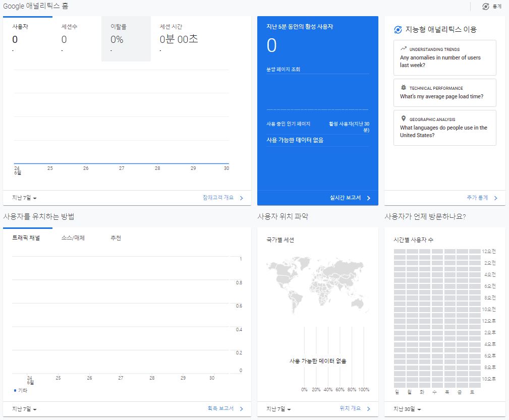Click the 사용자가 언제 방문하나요? heading
The height and width of the screenshot is (420, 509).
425,216
